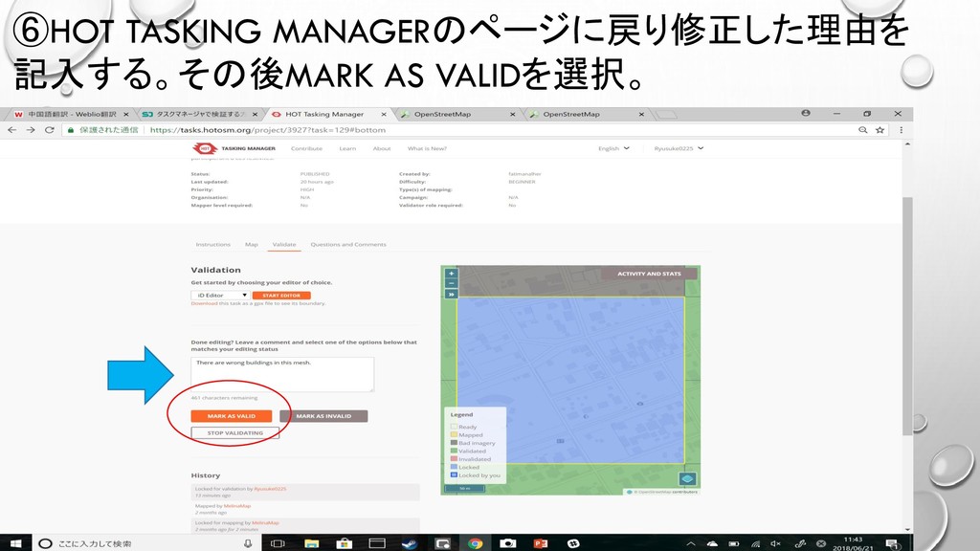This screenshot has width=980, height=551.
Task: Open Questions and Comments tab
Action: pos(348,244)
